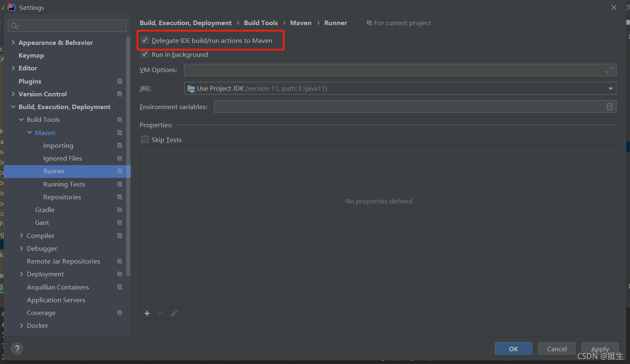Click the Cancel button
Viewport: 630px width, 364px height.
557,349
